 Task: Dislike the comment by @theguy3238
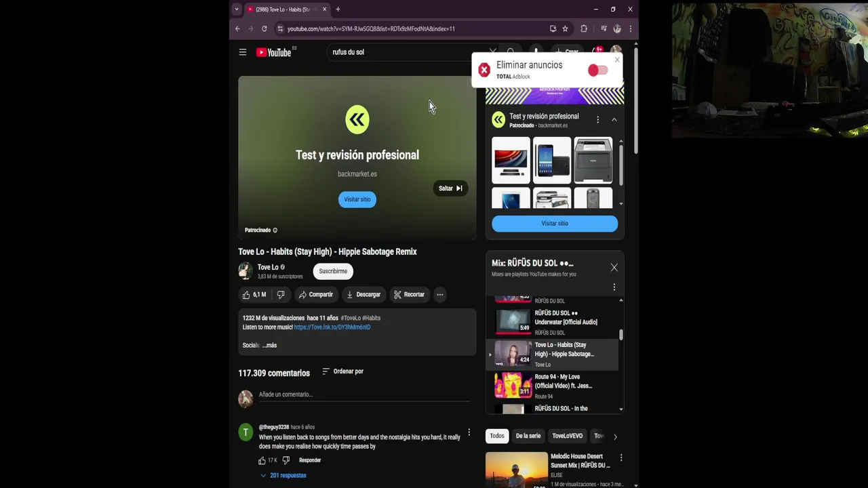[x=285, y=460]
